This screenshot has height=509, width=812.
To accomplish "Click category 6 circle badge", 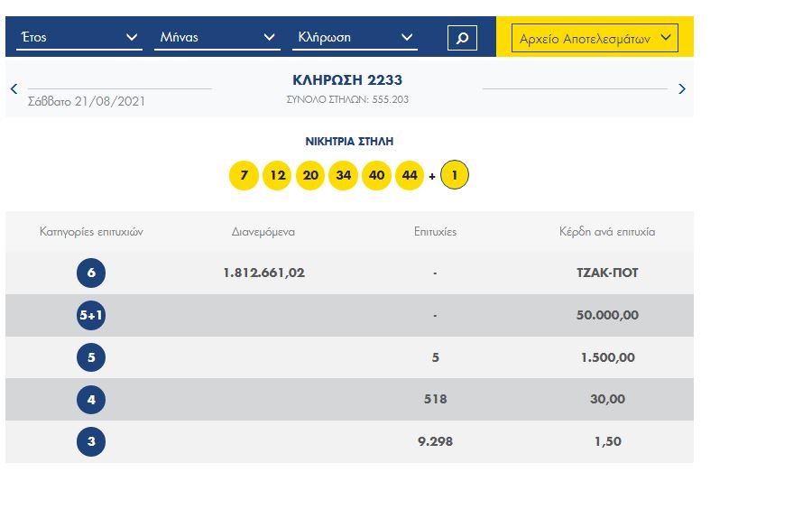I will tap(91, 273).
